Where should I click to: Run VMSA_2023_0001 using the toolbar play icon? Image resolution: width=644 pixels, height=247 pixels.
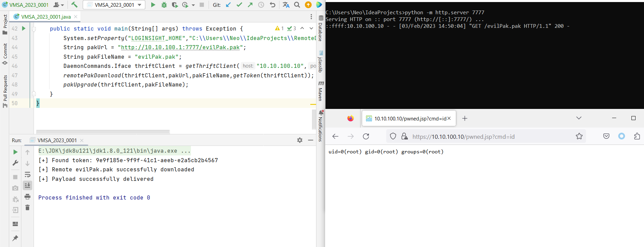click(x=153, y=5)
